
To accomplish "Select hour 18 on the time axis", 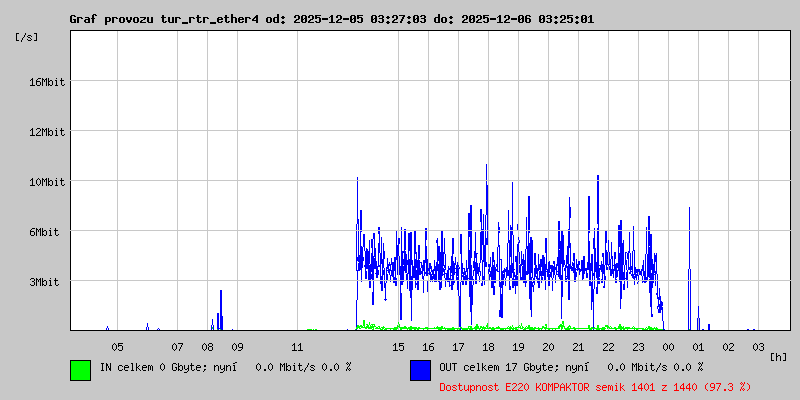I will [x=488, y=347].
